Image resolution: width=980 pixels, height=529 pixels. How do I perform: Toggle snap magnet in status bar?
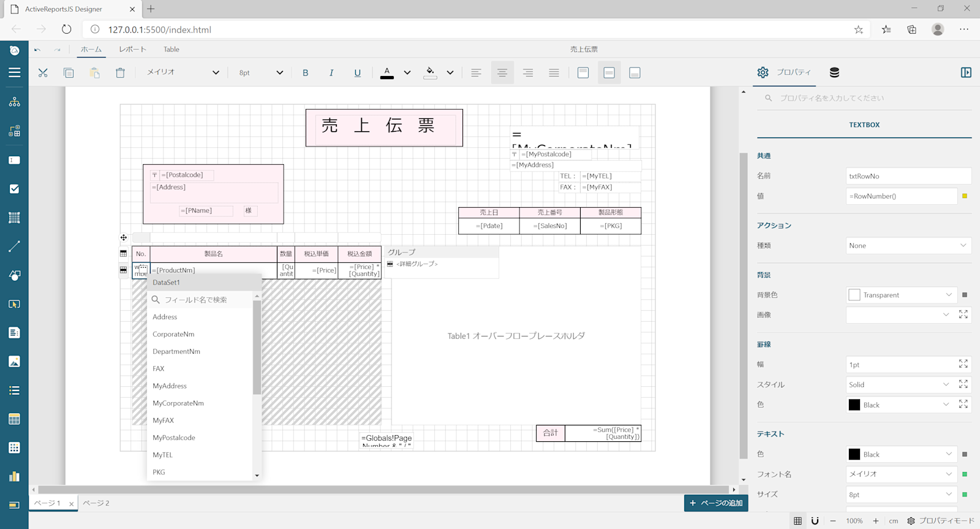click(815, 521)
